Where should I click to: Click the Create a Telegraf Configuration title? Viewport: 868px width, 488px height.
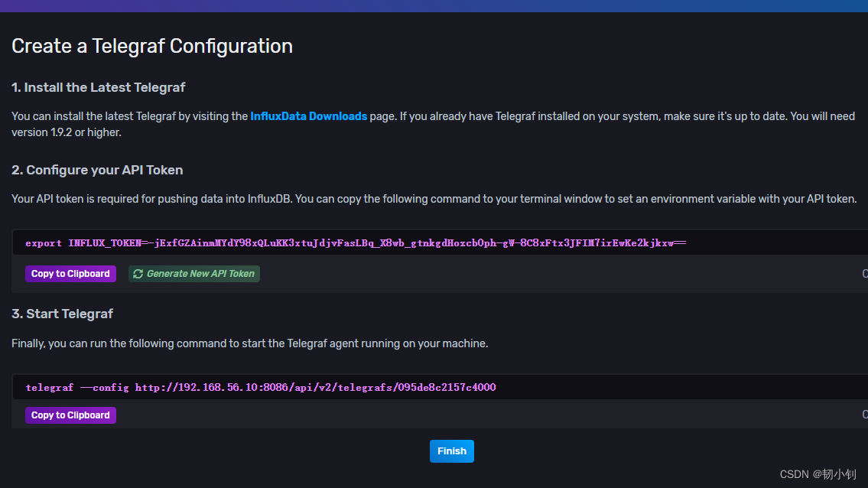pos(151,46)
